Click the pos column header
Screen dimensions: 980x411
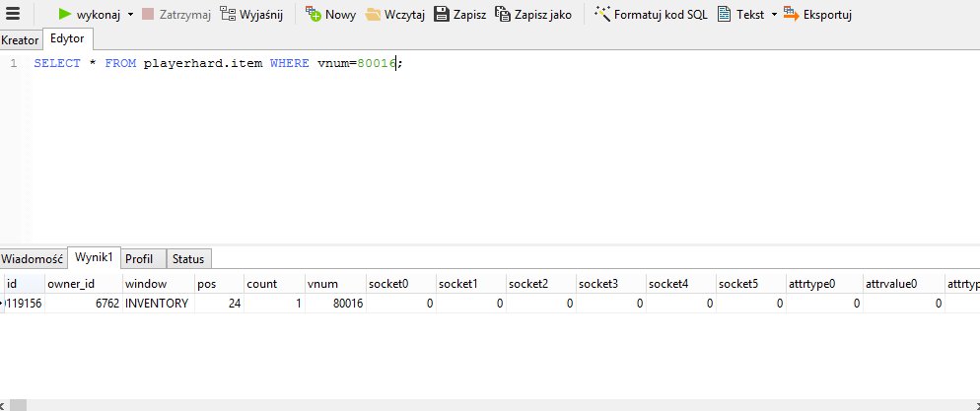[219, 284]
